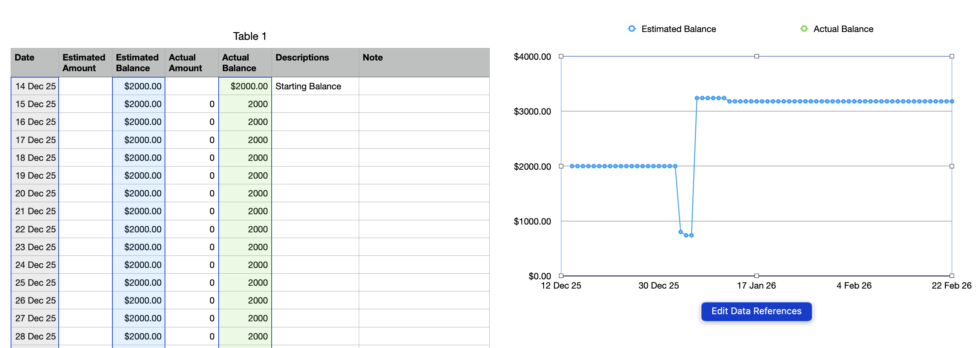Select the Table 1 title
This screenshot has width=980, height=348.
pyautogui.click(x=250, y=36)
